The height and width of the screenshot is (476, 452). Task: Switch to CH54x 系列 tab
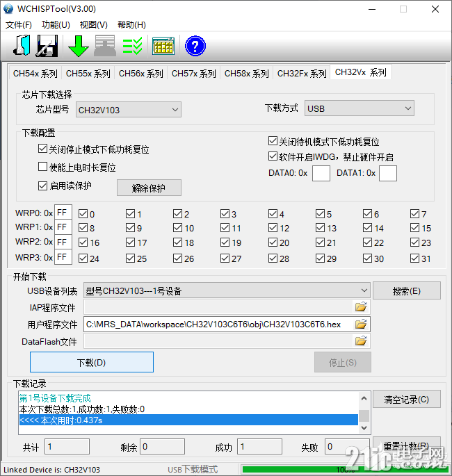35,73
